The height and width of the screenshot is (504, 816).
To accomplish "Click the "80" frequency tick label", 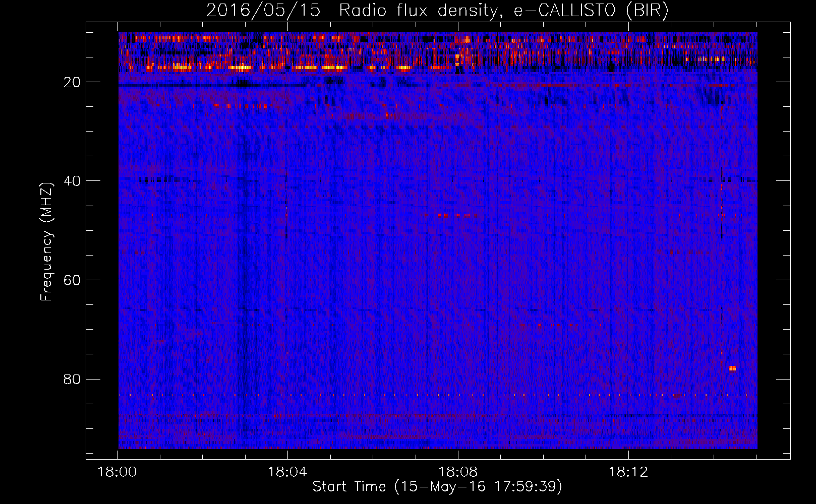I will coord(72,379).
